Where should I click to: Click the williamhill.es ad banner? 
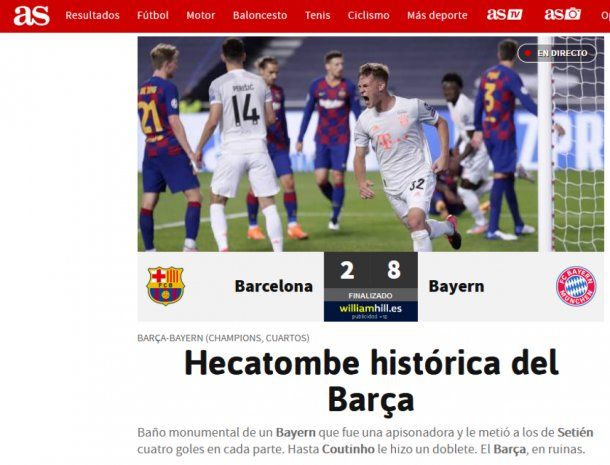click(371, 311)
